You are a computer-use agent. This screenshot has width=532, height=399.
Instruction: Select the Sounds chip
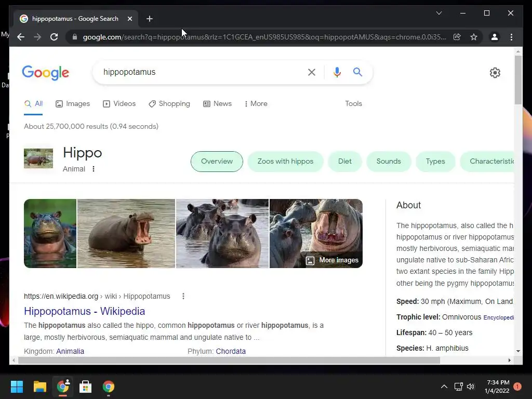pyautogui.click(x=389, y=162)
